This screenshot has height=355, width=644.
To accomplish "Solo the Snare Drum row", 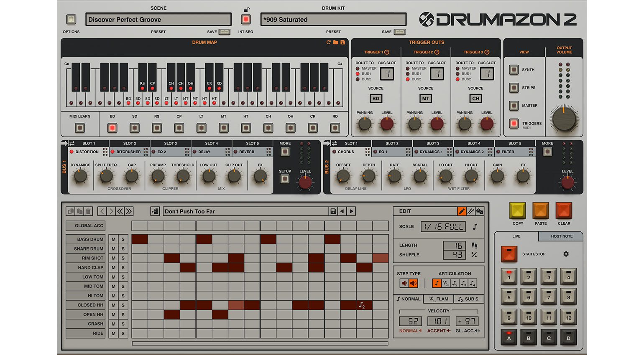I will (x=123, y=248).
